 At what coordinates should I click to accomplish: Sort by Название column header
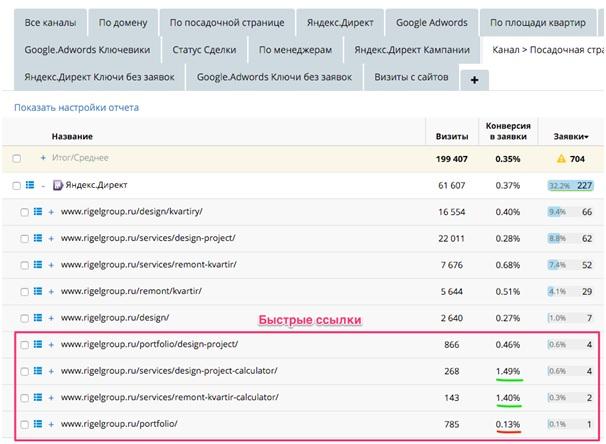click(72, 136)
